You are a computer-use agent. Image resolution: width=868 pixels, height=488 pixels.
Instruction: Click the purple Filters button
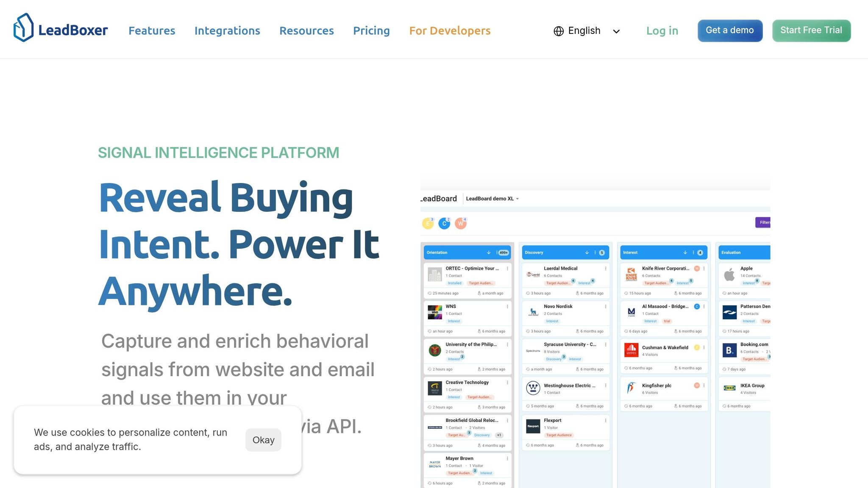[x=763, y=222]
